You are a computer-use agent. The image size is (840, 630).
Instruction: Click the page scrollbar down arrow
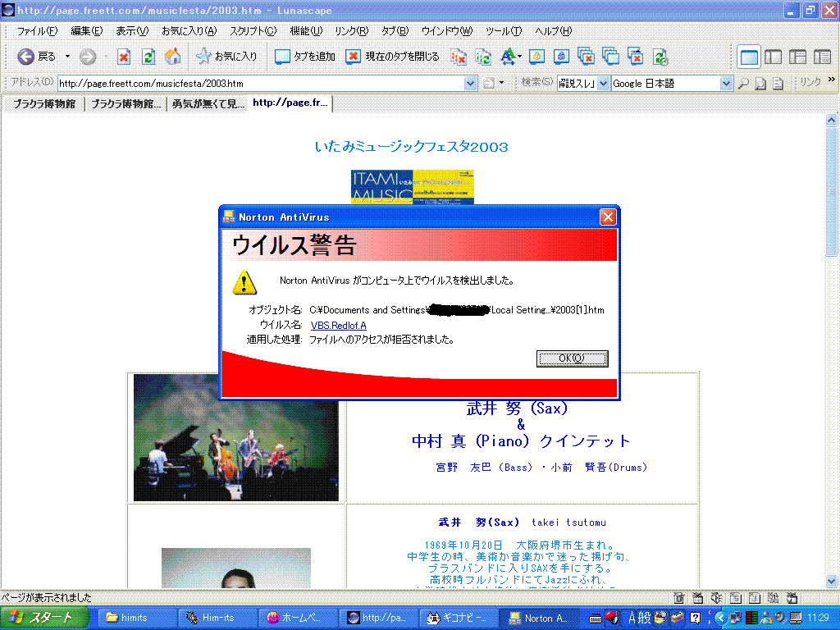pyautogui.click(x=831, y=581)
